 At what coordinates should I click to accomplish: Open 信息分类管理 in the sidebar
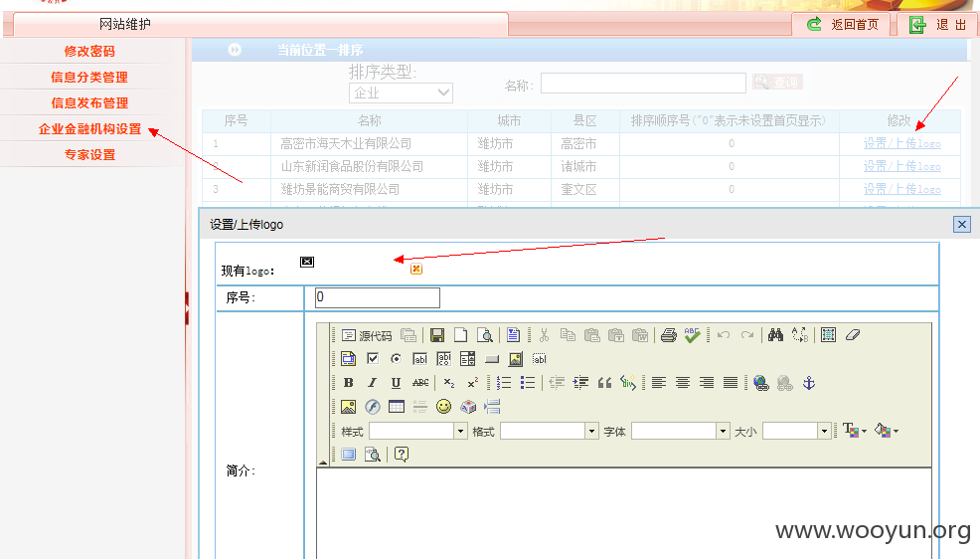tap(90, 77)
